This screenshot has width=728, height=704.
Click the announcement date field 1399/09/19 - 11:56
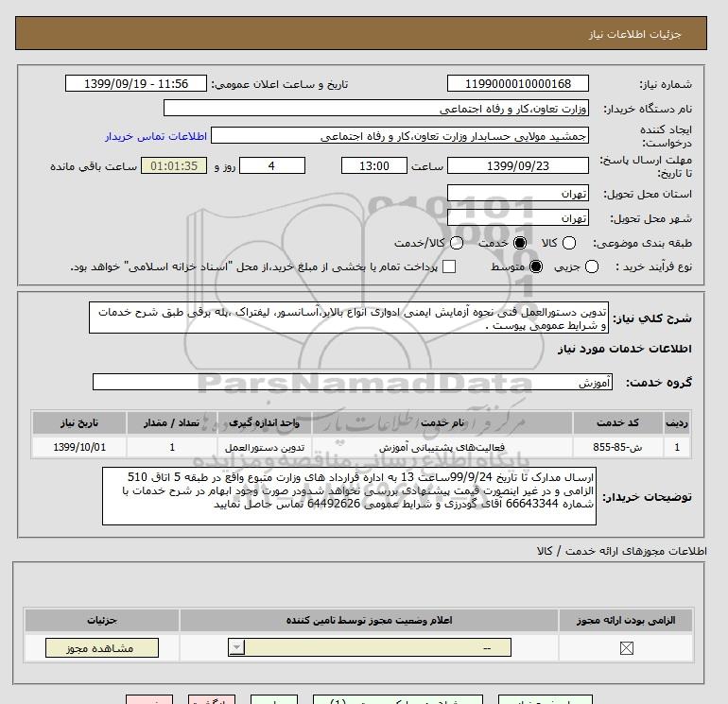click(136, 83)
